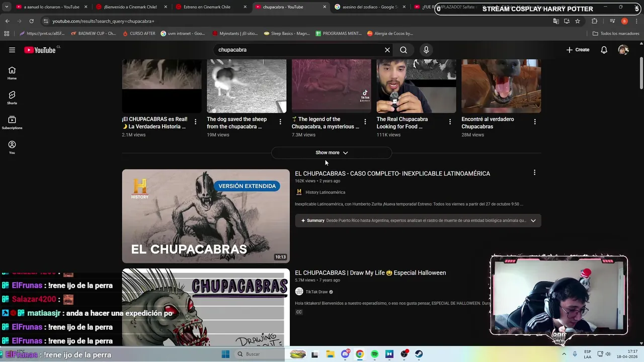Open Home in YouTube sidebar
The width and height of the screenshot is (644, 362).
point(12,73)
